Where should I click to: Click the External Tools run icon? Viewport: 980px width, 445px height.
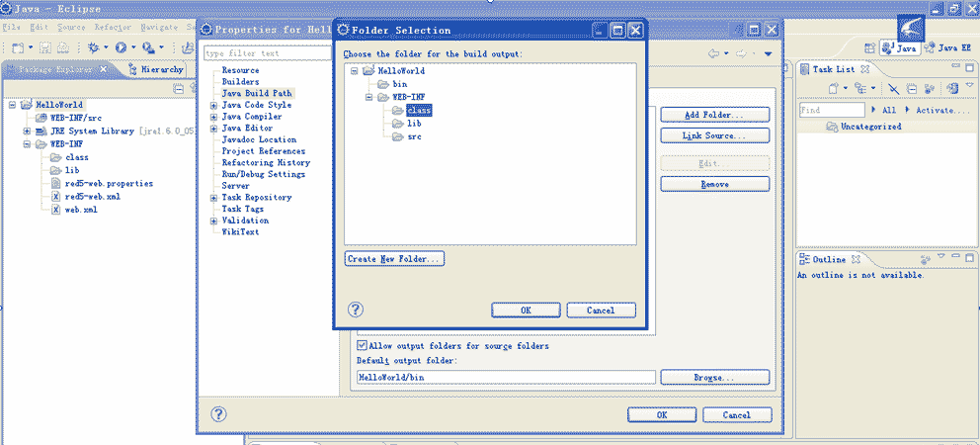pos(148,47)
